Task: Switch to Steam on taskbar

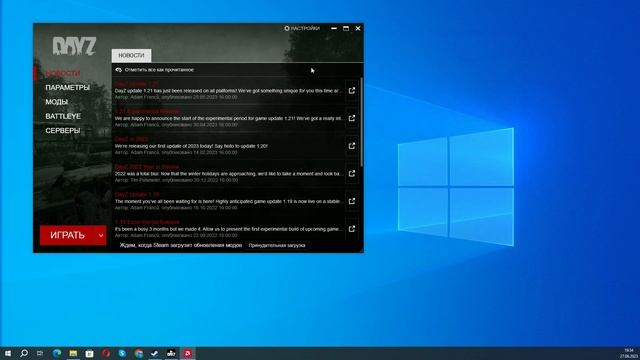Action: [155, 353]
